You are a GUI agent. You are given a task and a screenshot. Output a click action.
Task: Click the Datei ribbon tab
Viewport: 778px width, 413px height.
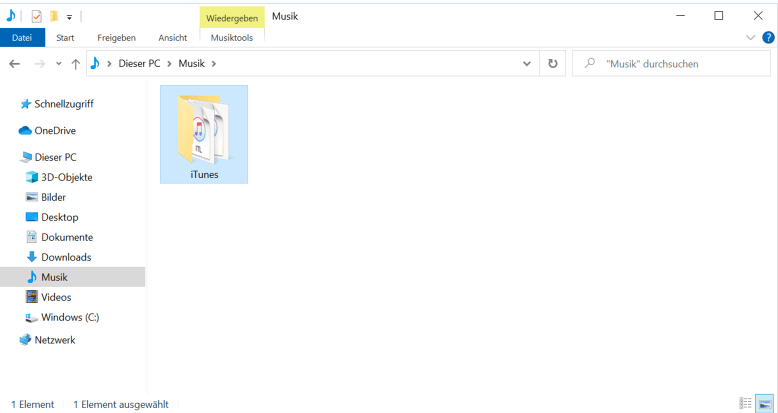(x=22, y=38)
